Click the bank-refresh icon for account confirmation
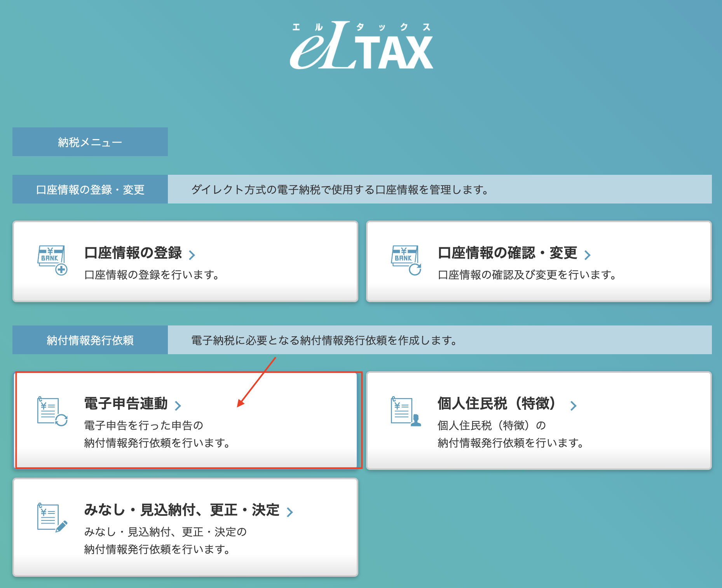Viewport: 722px width, 588px height. 406,260
